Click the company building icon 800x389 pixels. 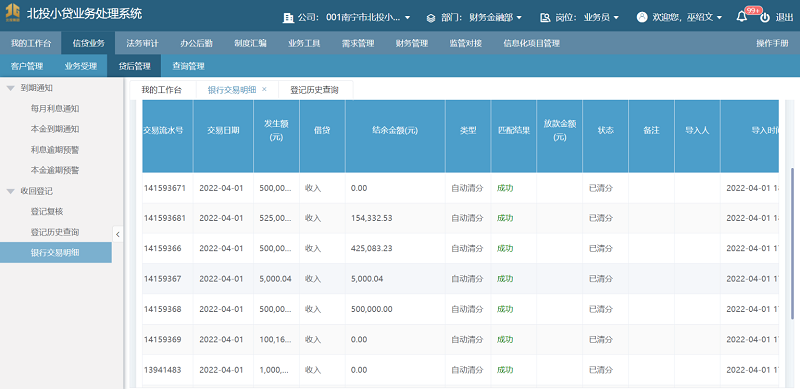[x=288, y=17]
